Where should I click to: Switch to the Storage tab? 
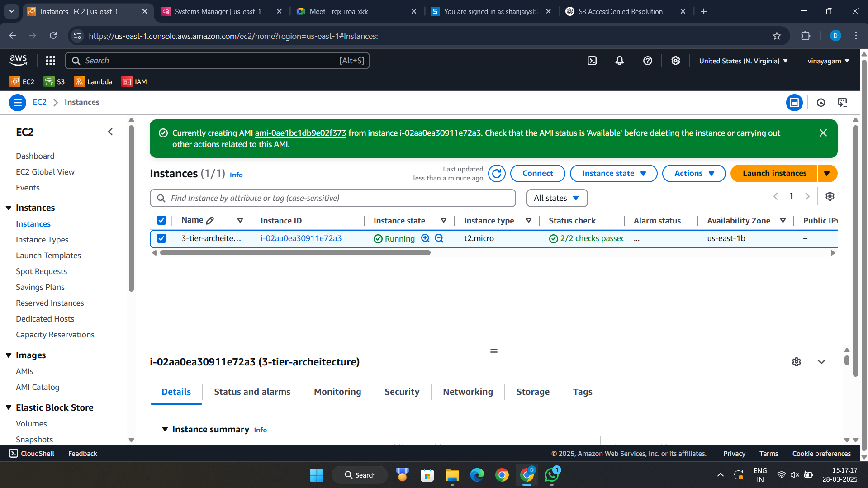(533, 392)
